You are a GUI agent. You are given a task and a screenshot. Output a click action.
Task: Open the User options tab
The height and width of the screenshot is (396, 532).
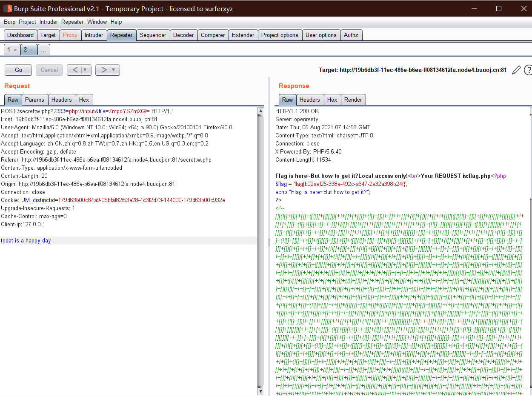(x=321, y=35)
